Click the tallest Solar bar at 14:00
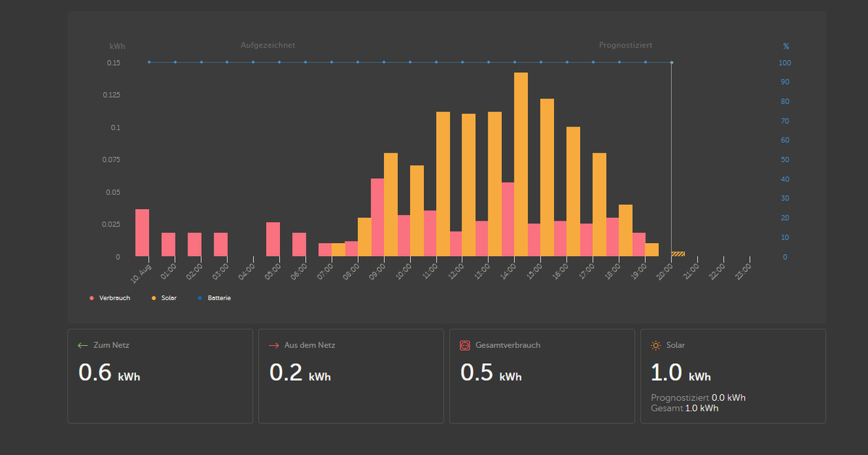This screenshot has height=455, width=868. pyautogui.click(x=521, y=164)
